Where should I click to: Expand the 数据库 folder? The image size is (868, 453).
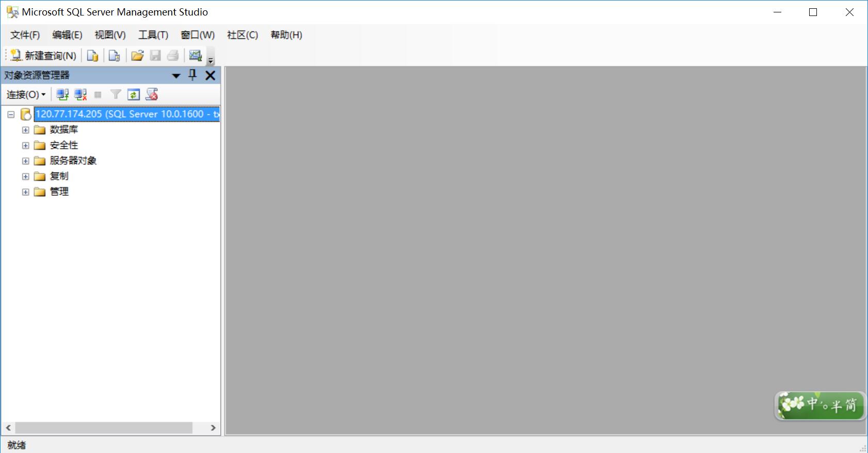coord(25,130)
